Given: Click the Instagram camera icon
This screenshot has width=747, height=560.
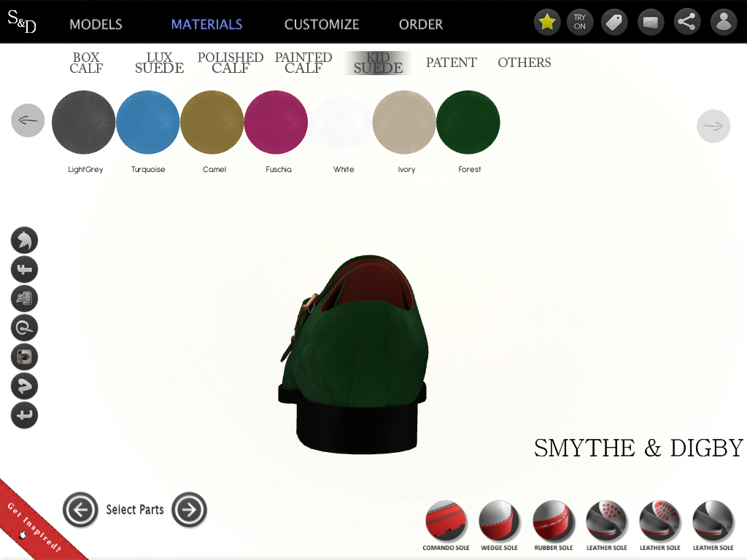Looking at the screenshot, I should point(24,357).
